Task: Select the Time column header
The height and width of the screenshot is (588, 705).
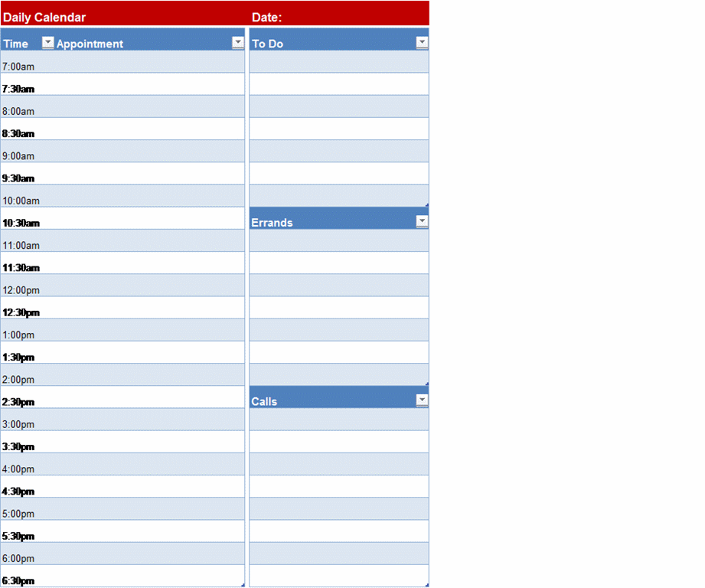Action: (x=28, y=39)
